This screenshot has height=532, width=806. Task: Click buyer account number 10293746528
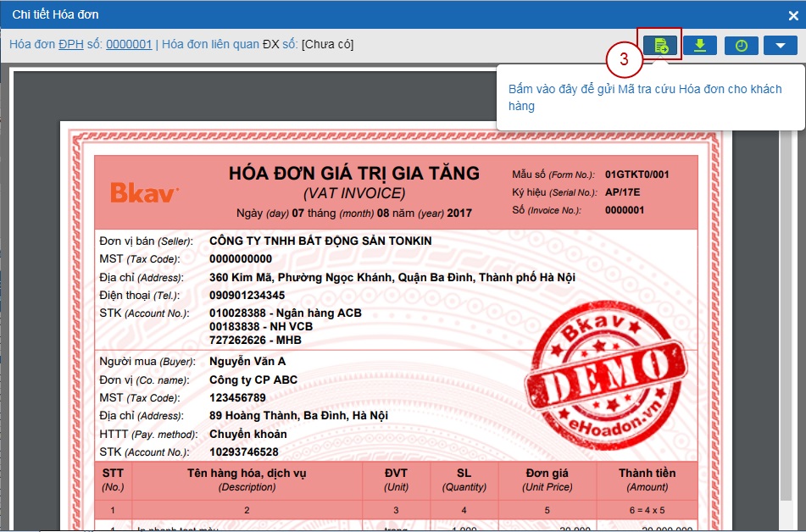(x=243, y=452)
